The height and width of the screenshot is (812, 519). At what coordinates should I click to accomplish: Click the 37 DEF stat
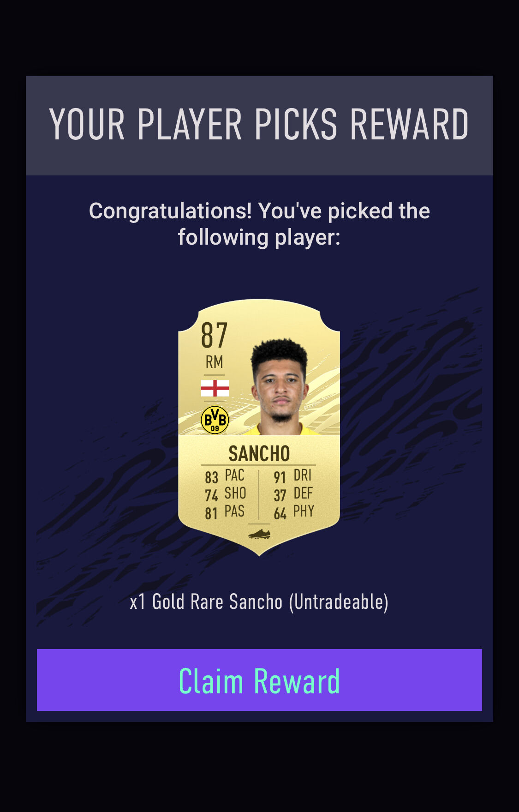click(293, 494)
